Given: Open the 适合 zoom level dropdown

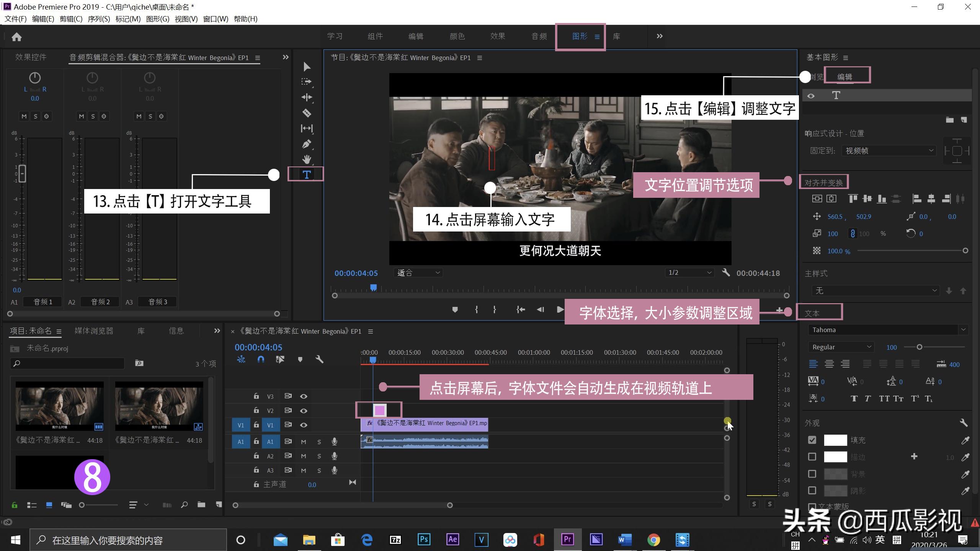Looking at the screenshot, I should 418,272.
